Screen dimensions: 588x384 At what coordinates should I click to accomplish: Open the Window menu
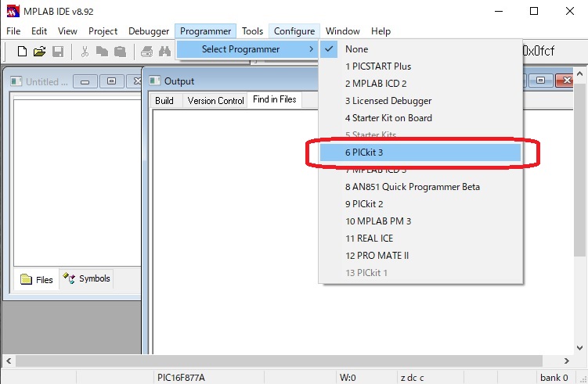tap(342, 31)
